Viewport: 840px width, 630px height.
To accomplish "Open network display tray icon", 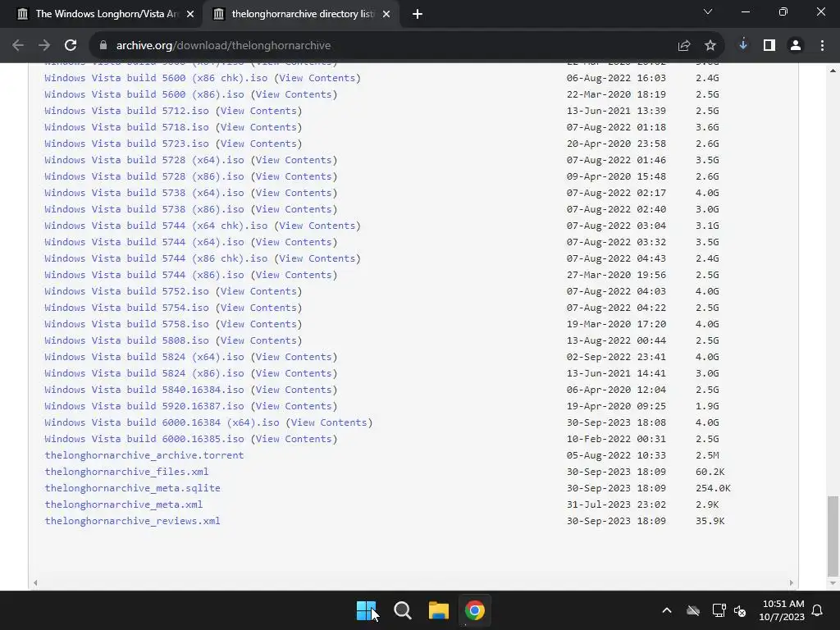I will [x=719, y=610].
